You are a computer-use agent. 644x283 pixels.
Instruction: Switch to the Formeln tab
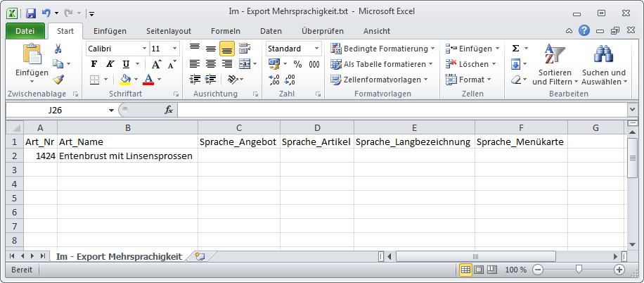226,31
